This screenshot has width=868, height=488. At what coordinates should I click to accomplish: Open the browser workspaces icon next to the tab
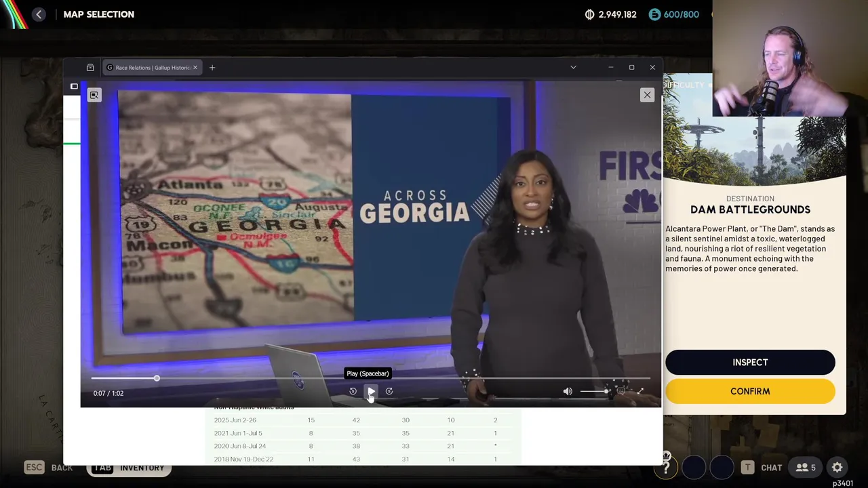coord(90,67)
